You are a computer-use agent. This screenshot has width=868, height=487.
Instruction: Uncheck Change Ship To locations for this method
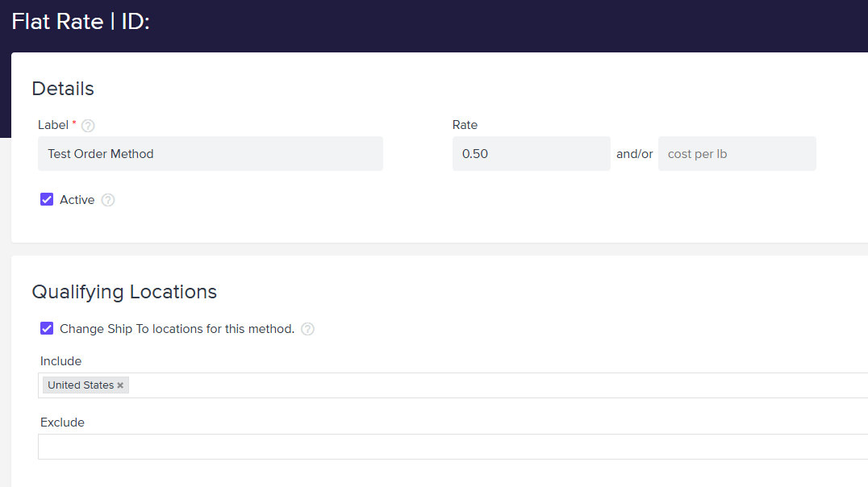click(x=47, y=328)
